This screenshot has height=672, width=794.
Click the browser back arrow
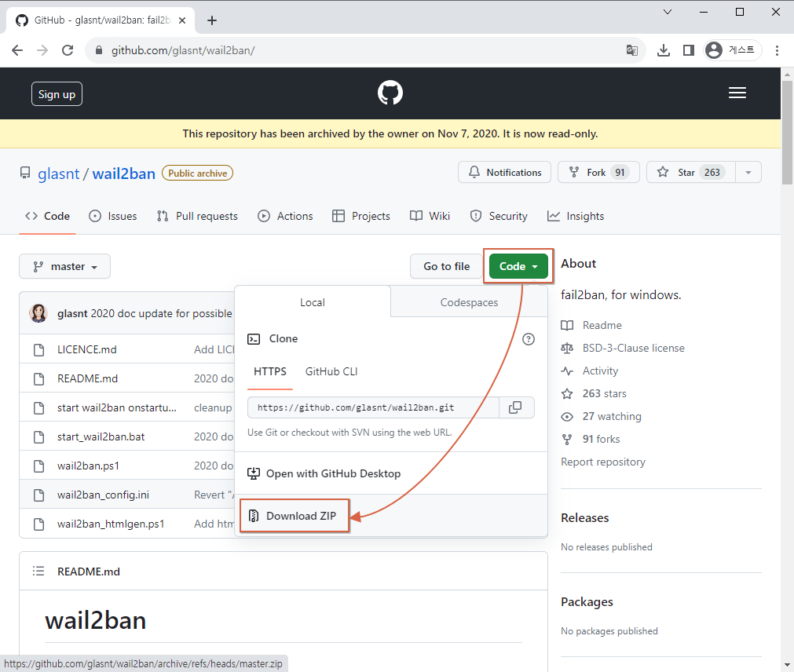point(17,50)
